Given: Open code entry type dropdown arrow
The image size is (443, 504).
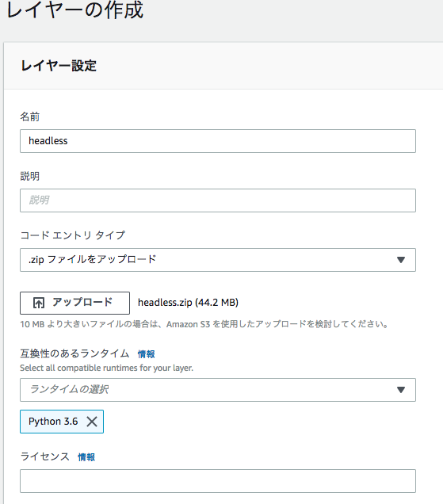Looking at the screenshot, I should pos(400,260).
